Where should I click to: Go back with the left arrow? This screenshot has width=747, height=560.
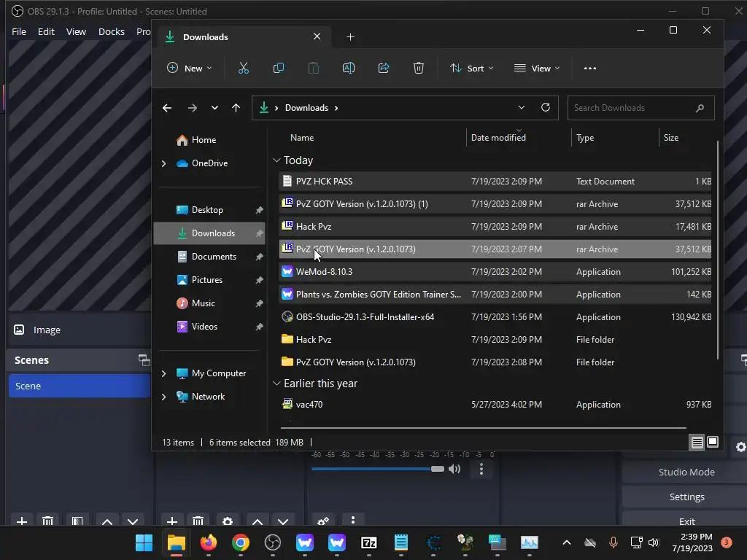pos(167,108)
